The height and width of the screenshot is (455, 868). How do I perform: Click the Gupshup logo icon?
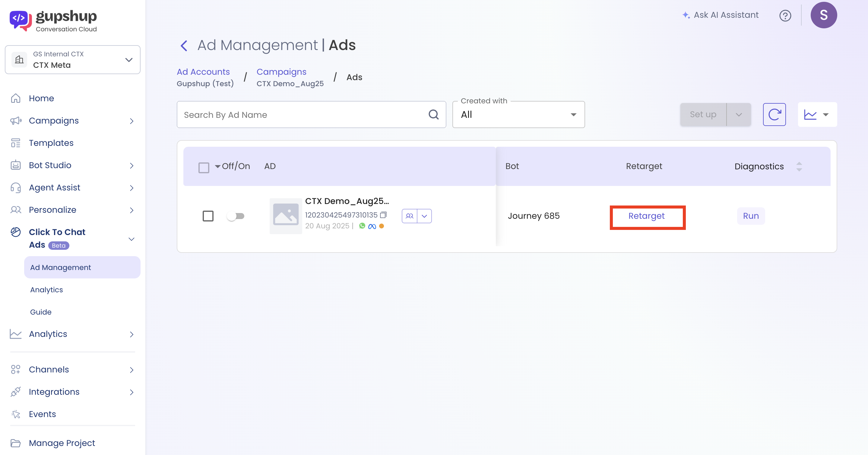[21, 20]
